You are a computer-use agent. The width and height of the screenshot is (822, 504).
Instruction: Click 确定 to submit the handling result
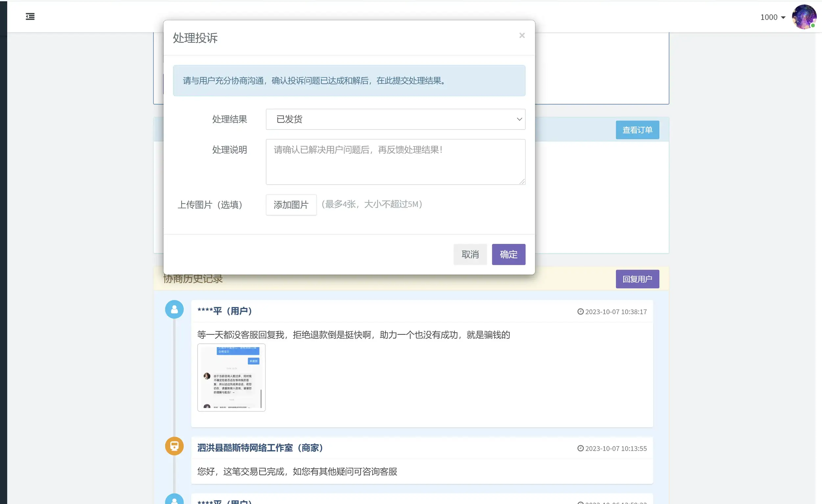tap(508, 254)
